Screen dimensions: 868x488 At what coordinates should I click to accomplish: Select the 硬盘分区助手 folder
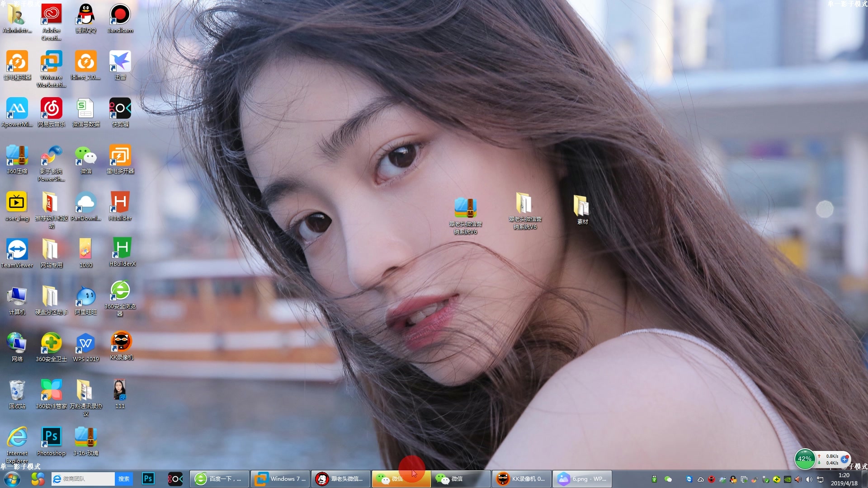click(51, 300)
